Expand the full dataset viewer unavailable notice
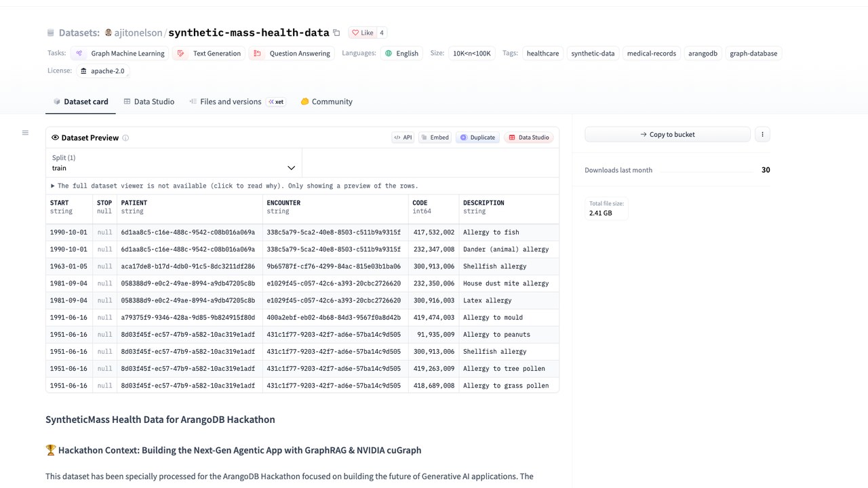 pyautogui.click(x=235, y=186)
